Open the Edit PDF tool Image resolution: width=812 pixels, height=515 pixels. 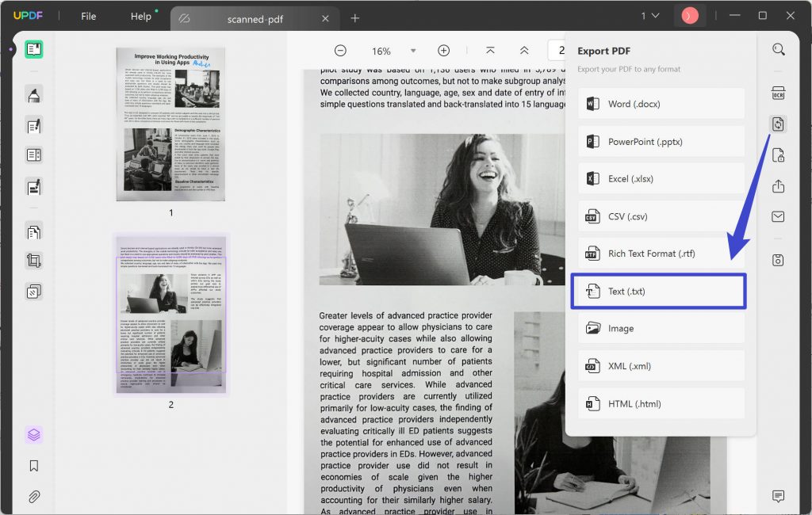coord(34,126)
